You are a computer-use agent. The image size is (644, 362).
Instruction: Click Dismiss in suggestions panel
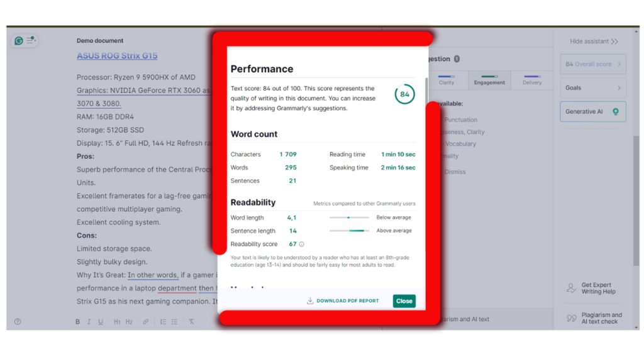click(455, 172)
